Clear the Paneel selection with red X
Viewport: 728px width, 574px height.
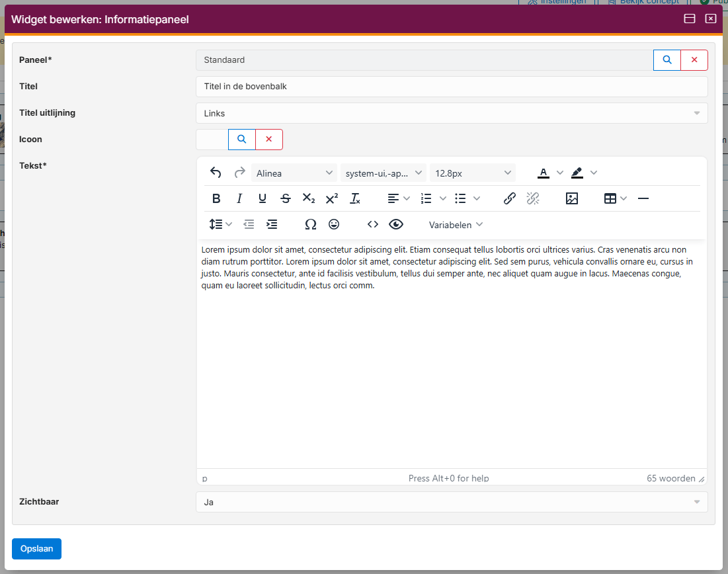(x=694, y=60)
